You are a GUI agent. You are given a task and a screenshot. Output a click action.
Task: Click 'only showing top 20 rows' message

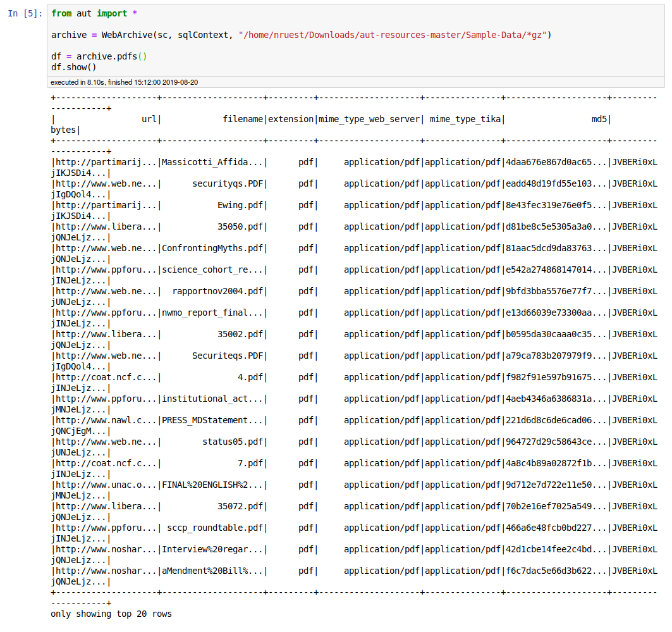coord(111,614)
